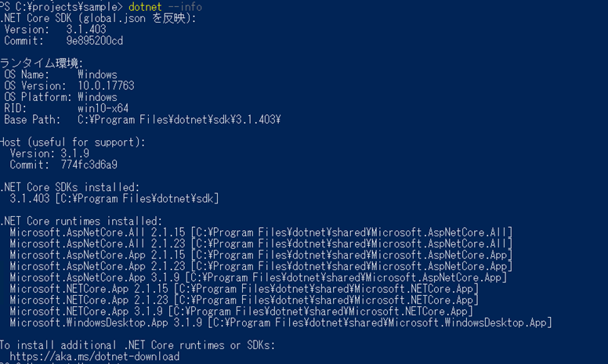The height and width of the screenshot is (364, 608).
Task: Click the Microsoft.AspNetCore.App 3.1.9 runtime line
Action: click(x=259, y=277)
